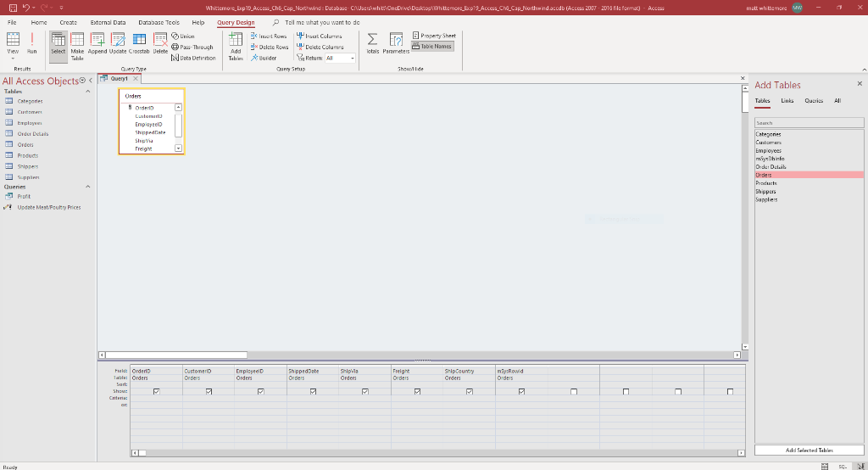868x470 pixels.
Task: Uncheck Show box for ShipVia column
Action: (365, 391)
